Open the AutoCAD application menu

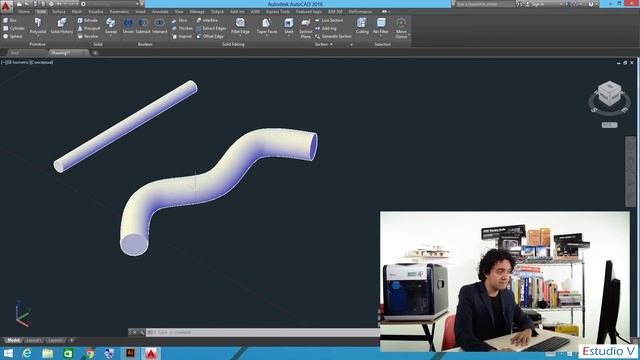(6, 6)
